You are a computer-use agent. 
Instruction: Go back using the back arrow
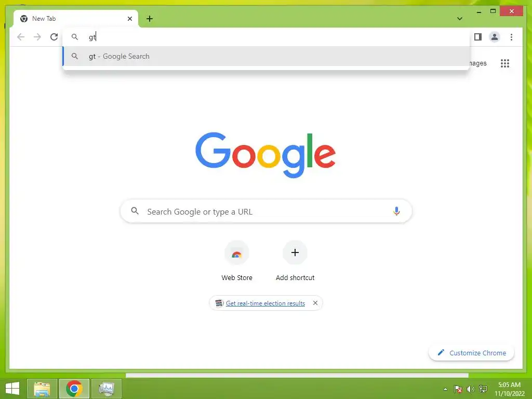[x=21, y=37]
